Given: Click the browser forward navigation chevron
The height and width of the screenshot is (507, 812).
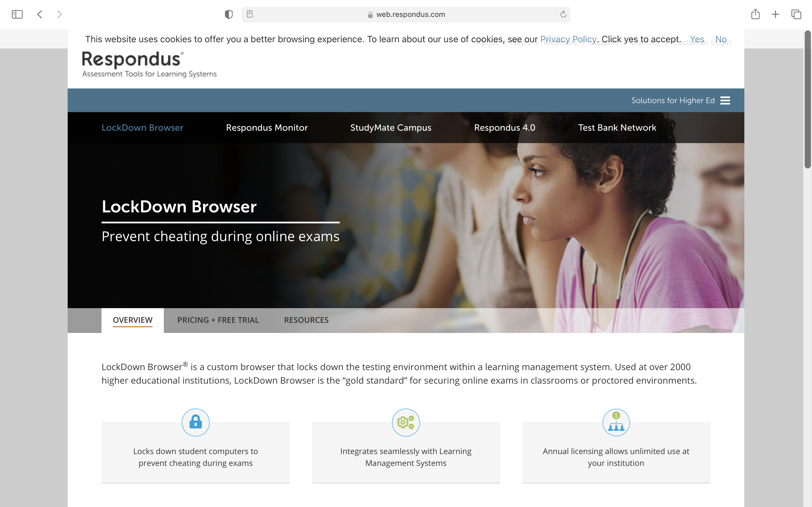Looking at the screenshot, I should tap(58, 15).
